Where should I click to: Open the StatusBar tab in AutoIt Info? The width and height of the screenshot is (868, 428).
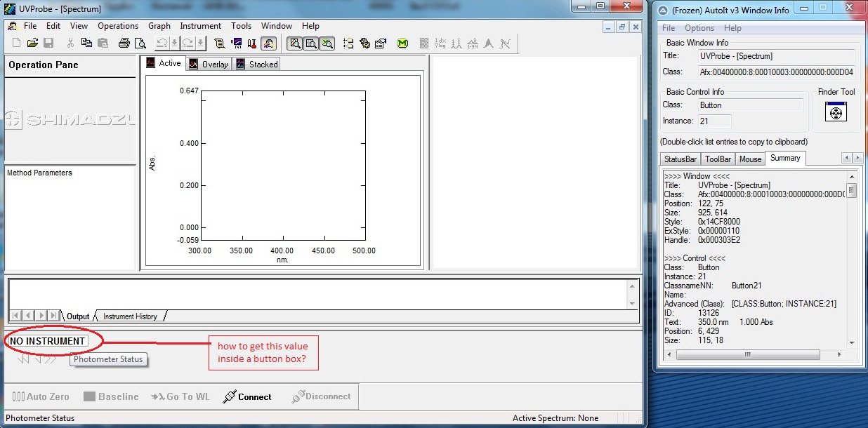click(680, 159)
